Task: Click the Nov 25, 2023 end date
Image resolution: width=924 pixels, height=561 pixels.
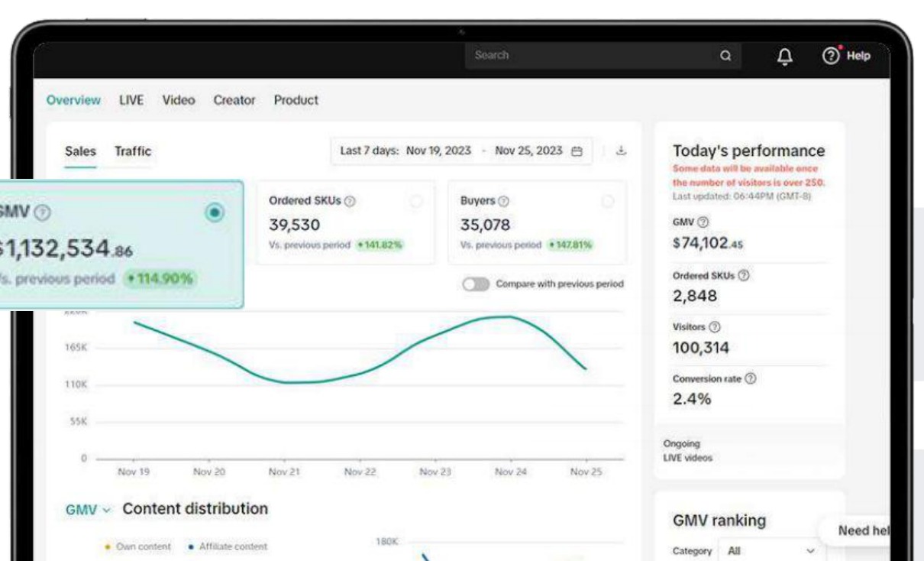Action: coord(528,151)
